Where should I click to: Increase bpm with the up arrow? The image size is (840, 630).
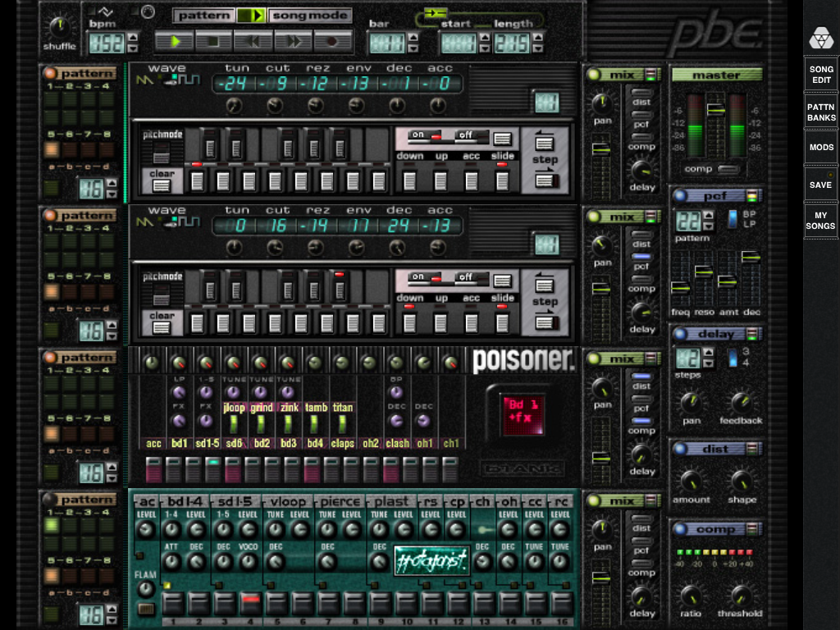[x=132, y=37]
